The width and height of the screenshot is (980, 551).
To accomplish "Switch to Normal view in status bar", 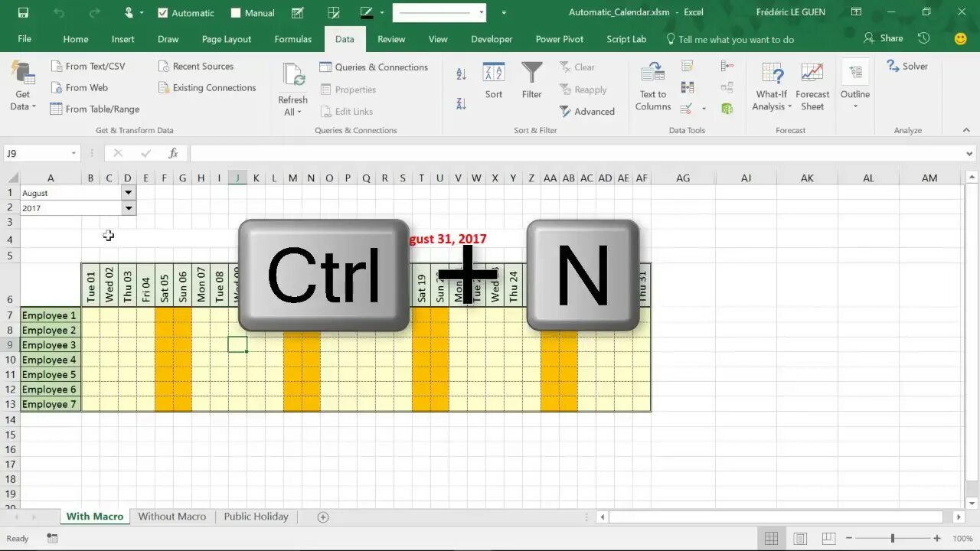I will 771,538.
